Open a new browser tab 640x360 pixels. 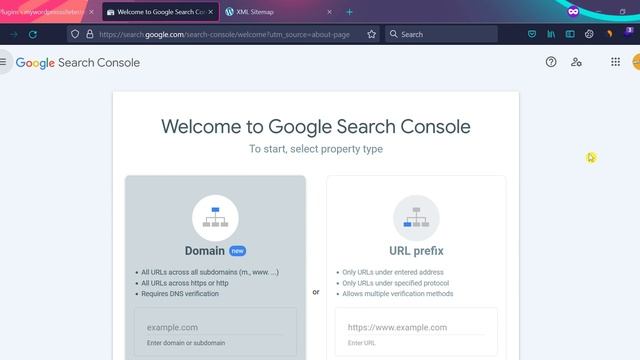coord(349,12)
